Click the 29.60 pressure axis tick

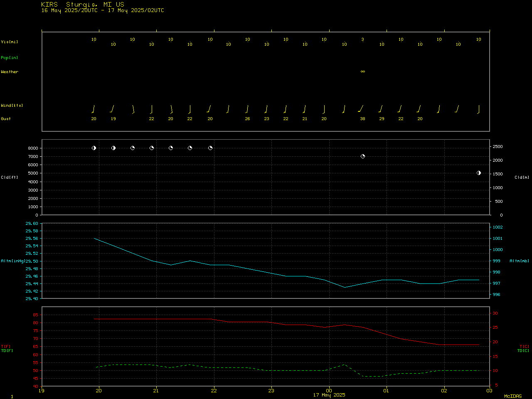32,224
